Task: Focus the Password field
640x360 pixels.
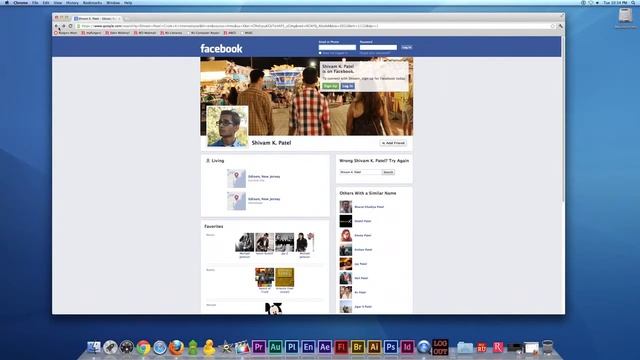Action: (378, 47)
